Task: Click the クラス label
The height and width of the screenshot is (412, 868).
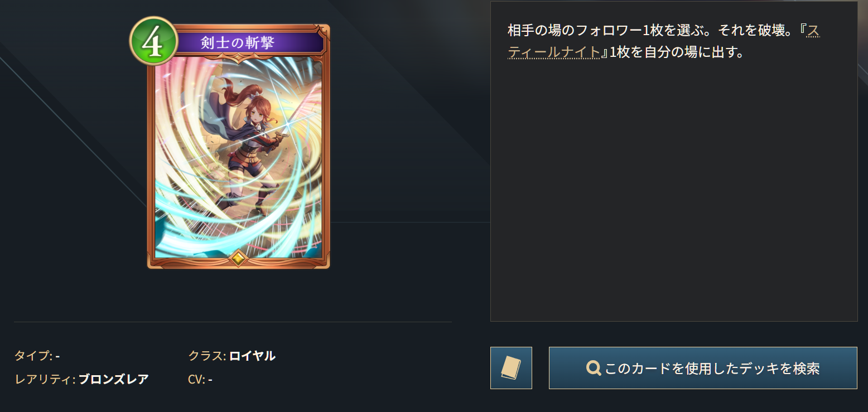Action: (x=207, y=356)
